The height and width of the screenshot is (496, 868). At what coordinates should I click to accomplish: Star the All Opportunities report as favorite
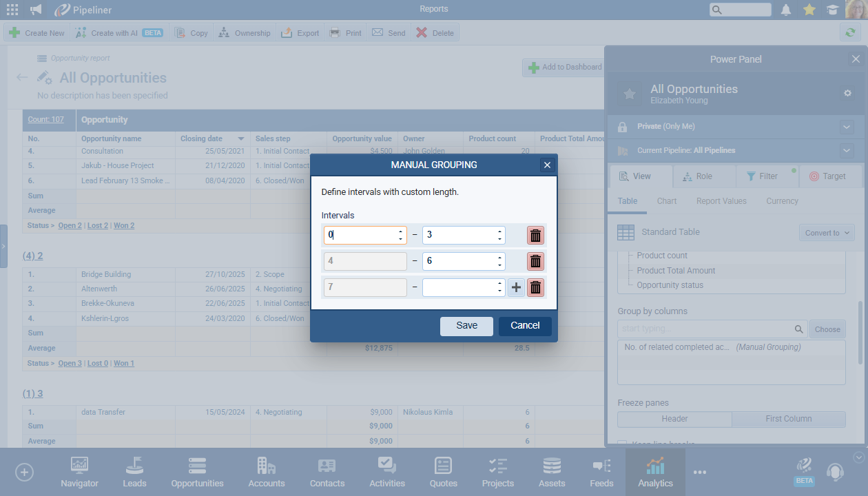[629, 94]
